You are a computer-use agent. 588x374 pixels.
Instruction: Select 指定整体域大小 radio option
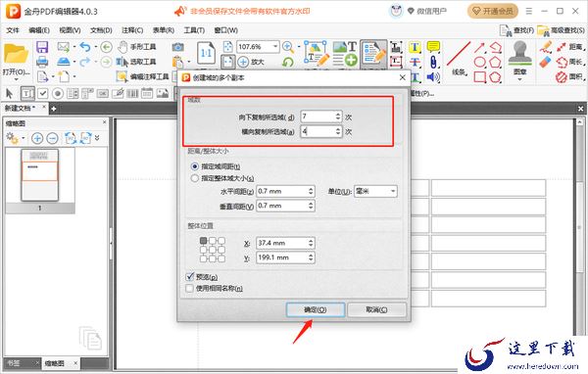click(x=194, y=178)
